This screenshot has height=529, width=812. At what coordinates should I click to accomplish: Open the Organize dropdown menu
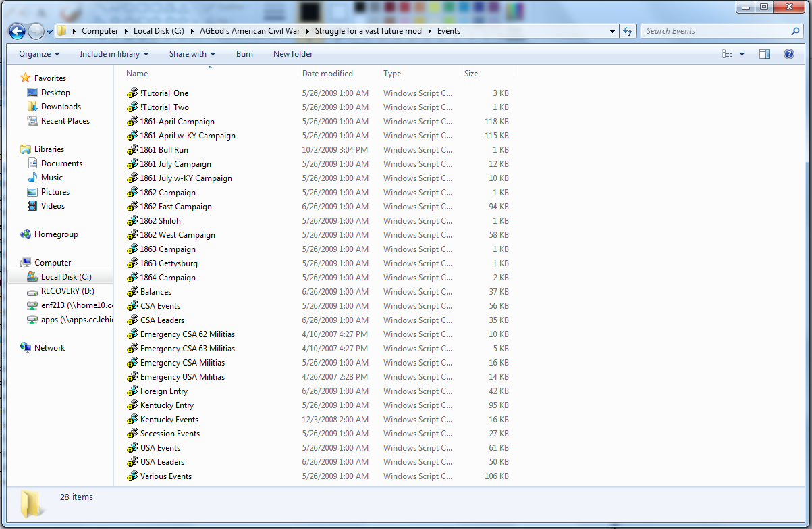tap(38, 54)
